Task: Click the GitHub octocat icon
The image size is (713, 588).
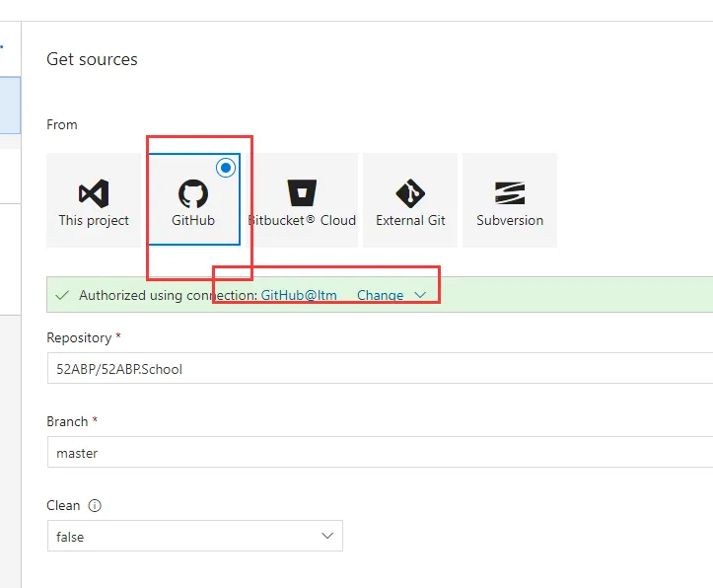Action: pos(193,192)
